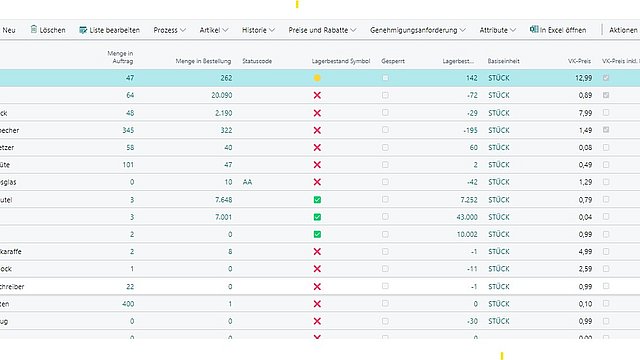The height and width of the screenshot is (360, 640).
Task: Click Menge in Bestellung value 7.001
Action: click(x=224, y=217)
